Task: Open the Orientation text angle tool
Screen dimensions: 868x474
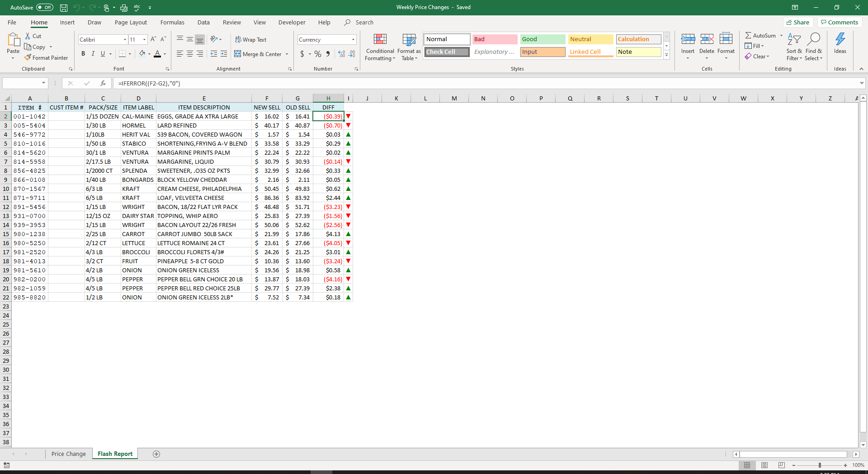Action: pyautogui.click(x=216, y=39)
